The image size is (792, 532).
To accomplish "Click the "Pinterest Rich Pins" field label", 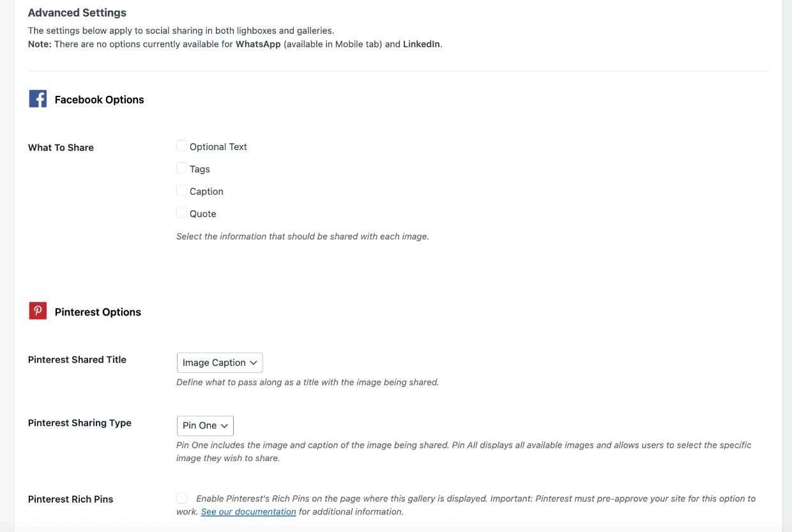I will (70, 499).
